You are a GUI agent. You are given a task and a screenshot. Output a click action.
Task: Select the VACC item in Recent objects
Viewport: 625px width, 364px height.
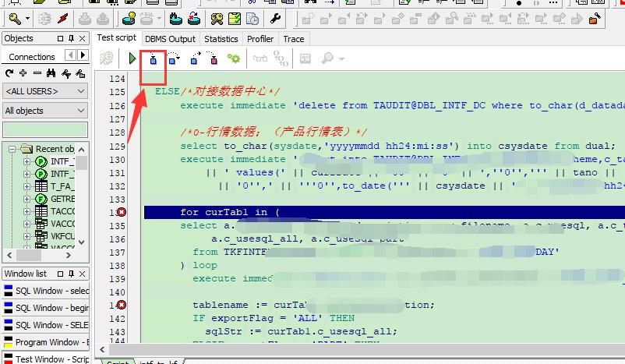pos(62,224)
